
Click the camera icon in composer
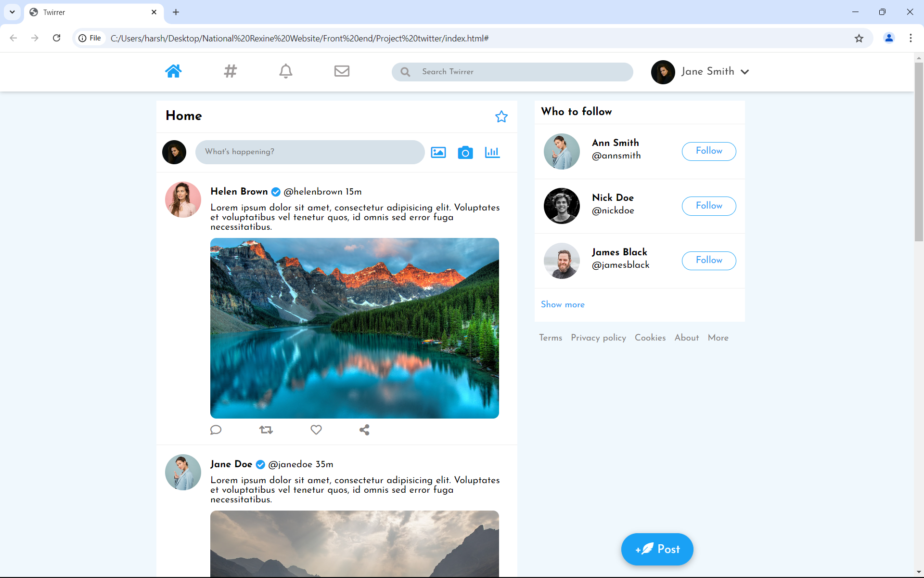click(x=465, y=153)
